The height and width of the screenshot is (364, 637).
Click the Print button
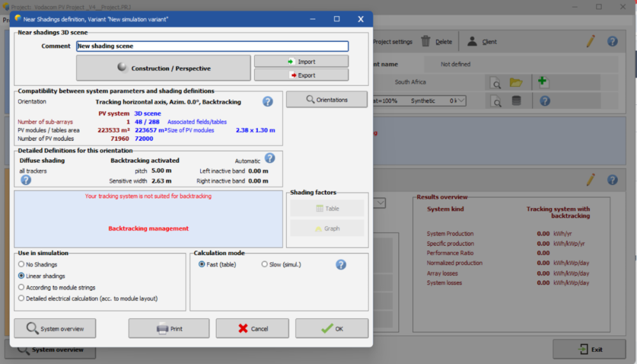169,329
